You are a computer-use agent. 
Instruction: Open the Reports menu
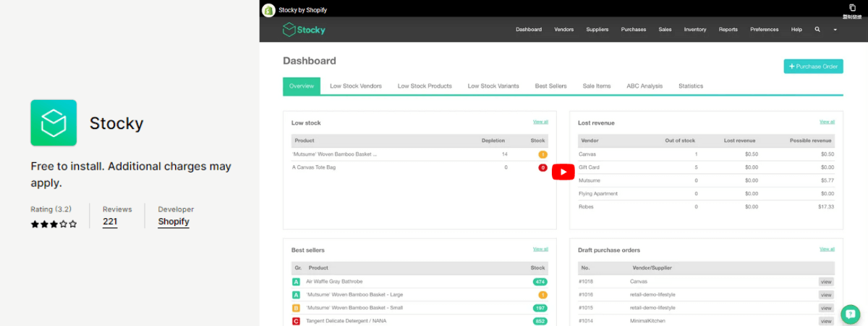coord(728,30)
